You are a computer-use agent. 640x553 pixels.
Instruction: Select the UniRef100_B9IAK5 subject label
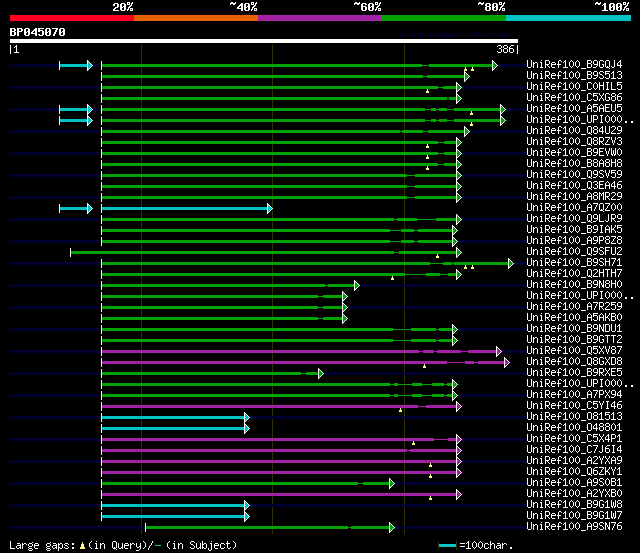(574, 230)
